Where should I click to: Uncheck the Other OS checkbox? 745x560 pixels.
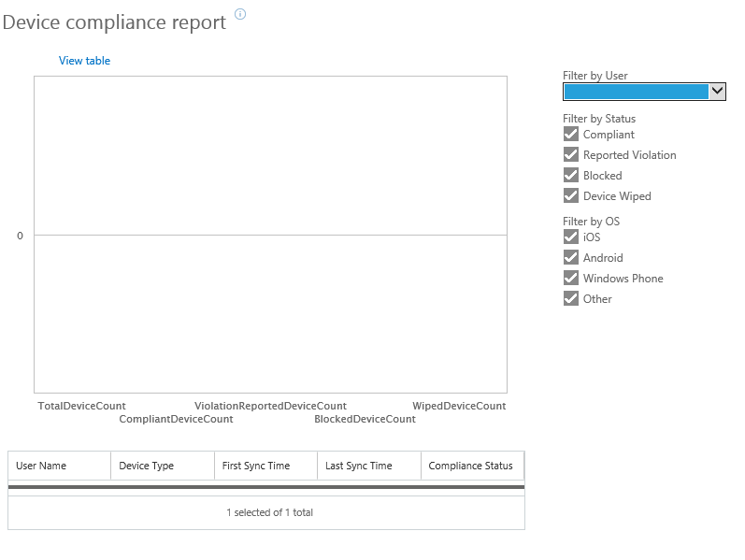pyautogui.click(x=571, y=298)
